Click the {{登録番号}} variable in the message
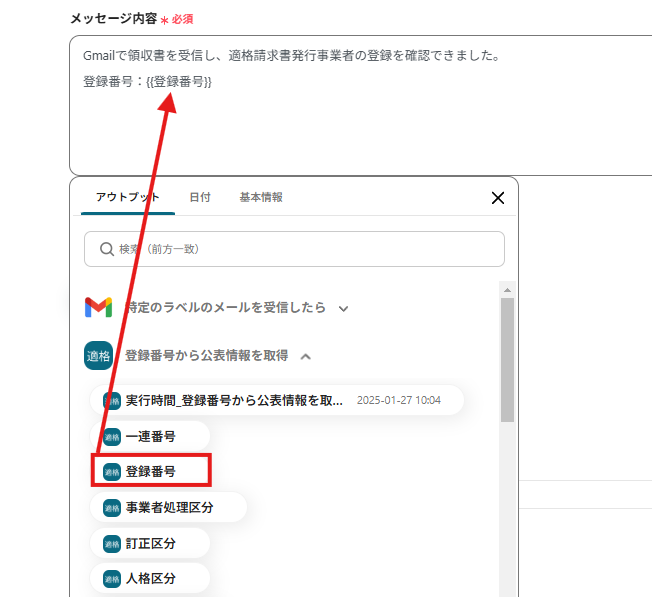The image size is (652, 597). coord(179,81)
